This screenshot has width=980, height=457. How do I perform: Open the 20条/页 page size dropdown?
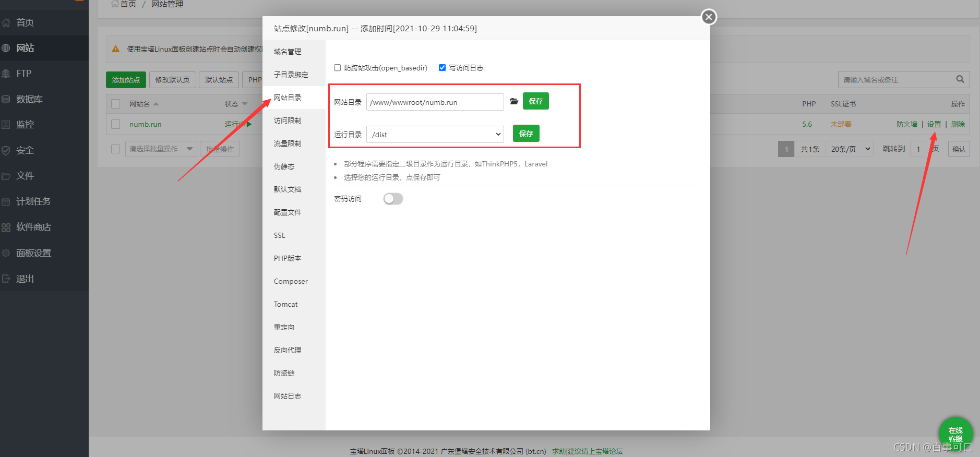850,149
